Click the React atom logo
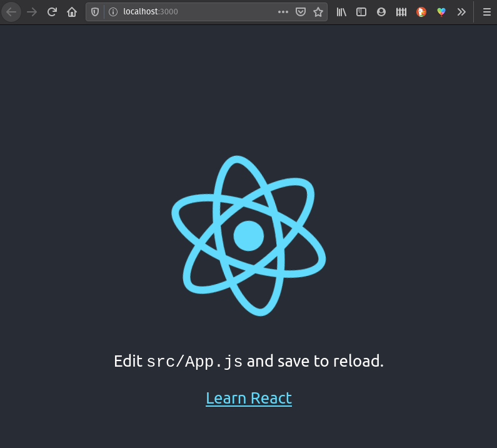The height and width of the screenshot is (448, 497). click(249, 236)
